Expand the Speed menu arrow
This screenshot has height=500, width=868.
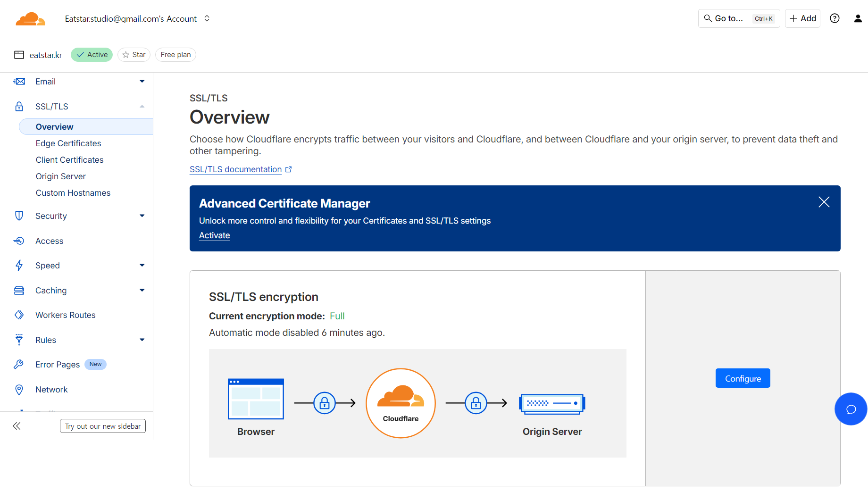142,266
